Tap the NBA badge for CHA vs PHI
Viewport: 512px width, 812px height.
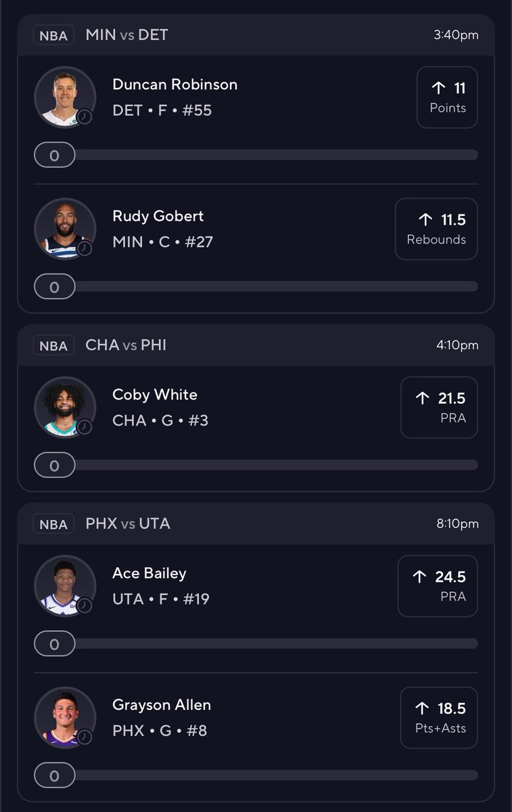[53, 346]
